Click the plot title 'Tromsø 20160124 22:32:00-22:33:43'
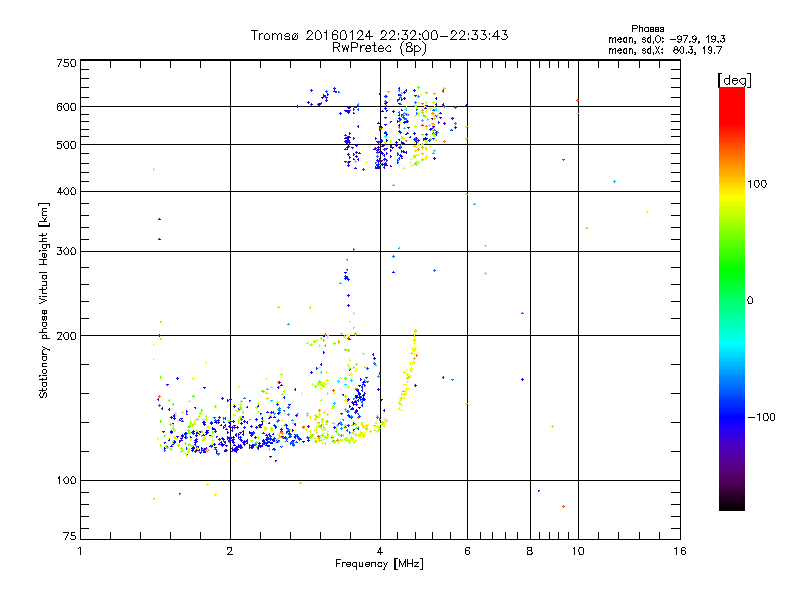The width and height of the screenshot is (800, 600). pyautogui.click(x=379, y=35)
